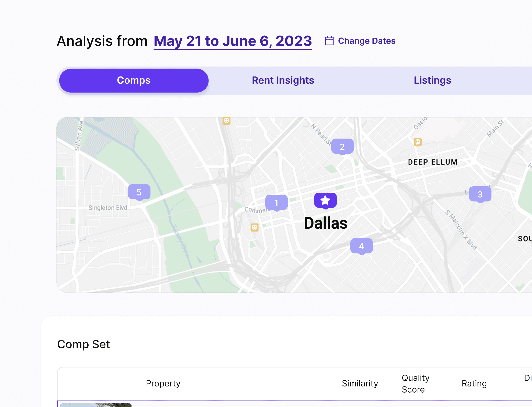Screen dimensions: 532x407
Task: Click the Similarity column header
Action: (x=360, y=383)
